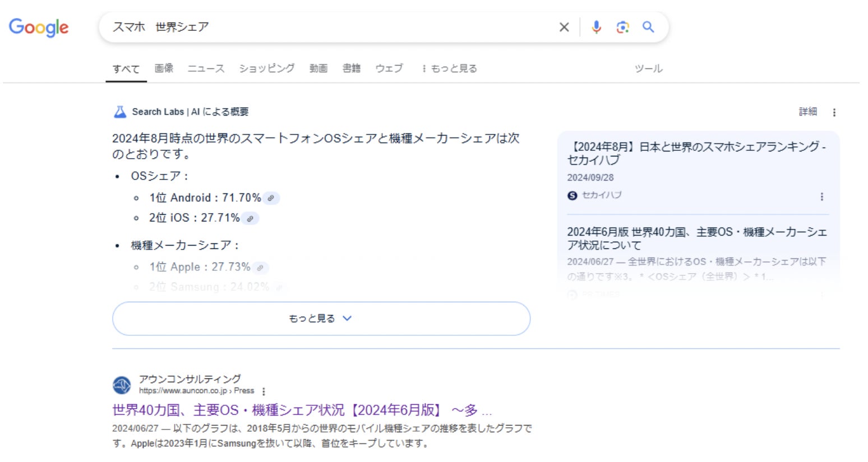The image size is (868, 462).
Task: Open the AI overview three-dot menu
Action: [x=834, y=112]
